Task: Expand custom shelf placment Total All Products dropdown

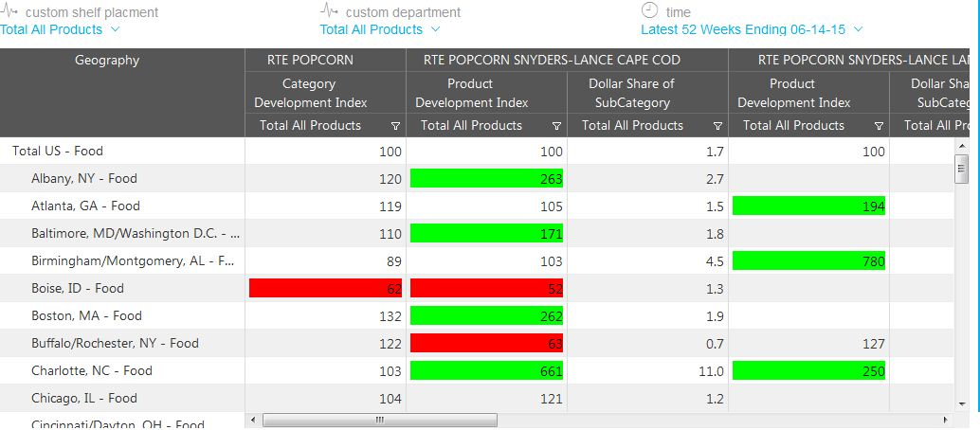Action: coord(115,29)
